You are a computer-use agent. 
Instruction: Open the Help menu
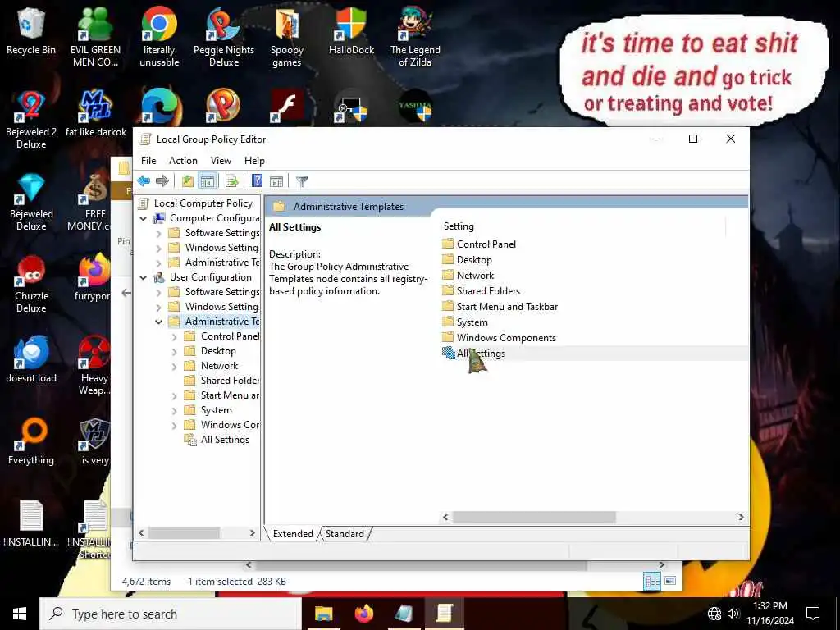click(254, 161)
